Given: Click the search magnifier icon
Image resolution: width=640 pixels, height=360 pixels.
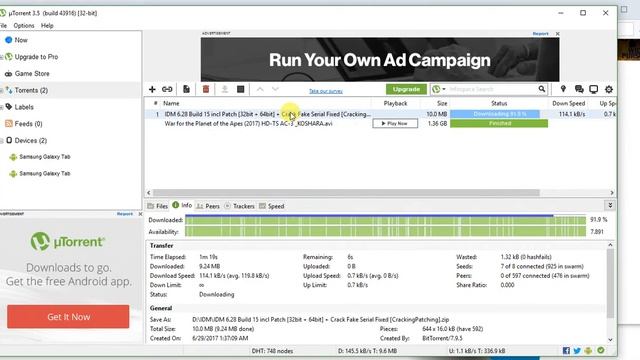Looking at the screenshot, I should [542, 89].
